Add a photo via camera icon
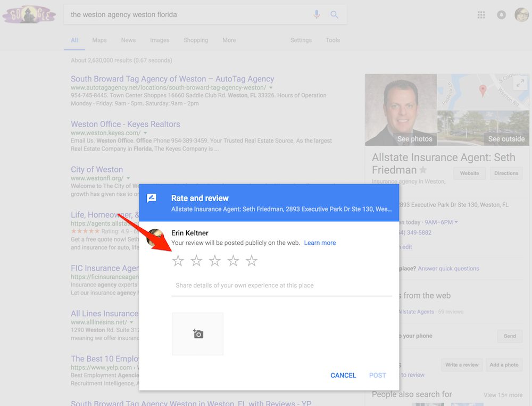 [x=198, y=334]
